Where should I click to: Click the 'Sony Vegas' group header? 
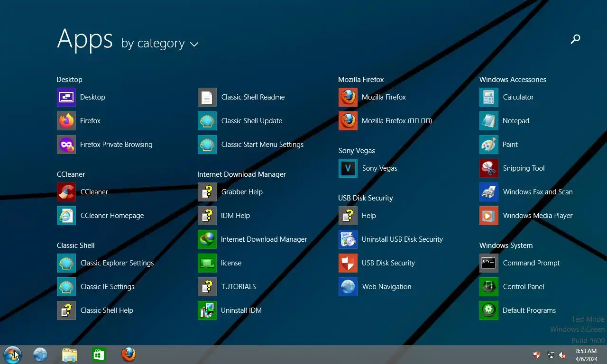[x=357, y=151]
